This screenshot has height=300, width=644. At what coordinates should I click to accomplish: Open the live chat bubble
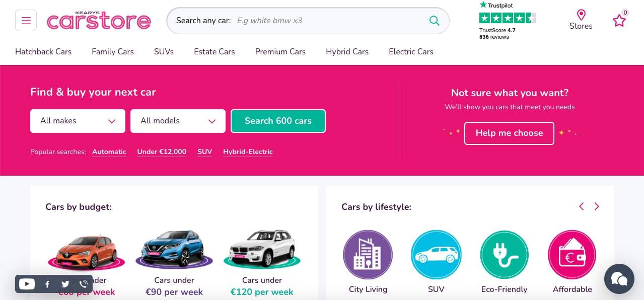(619, 279)
